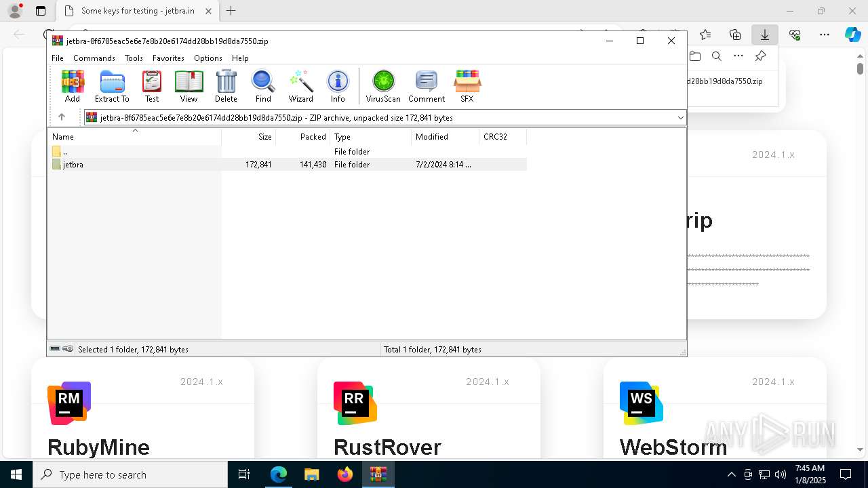Show hidden system tray icons

731,474
